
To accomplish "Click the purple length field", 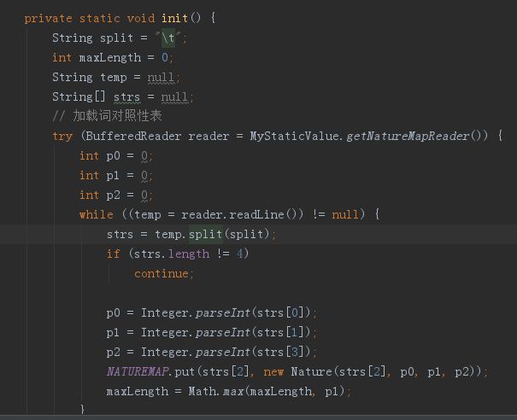I will click(189, 254).
